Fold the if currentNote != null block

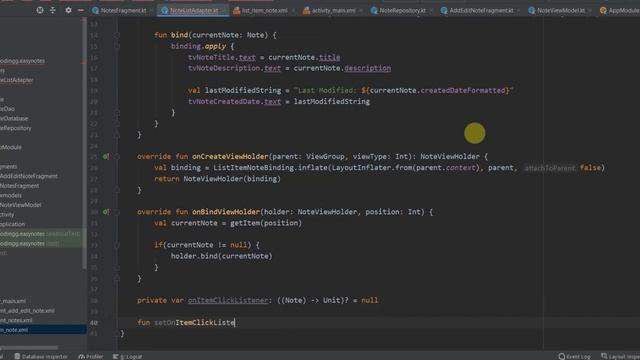117,245
